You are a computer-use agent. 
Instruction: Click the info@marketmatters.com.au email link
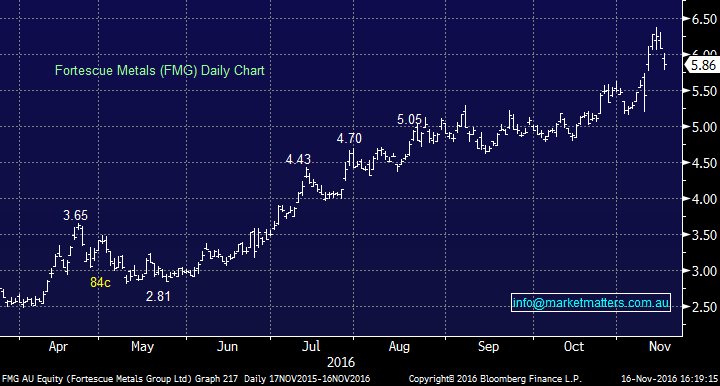591,303
